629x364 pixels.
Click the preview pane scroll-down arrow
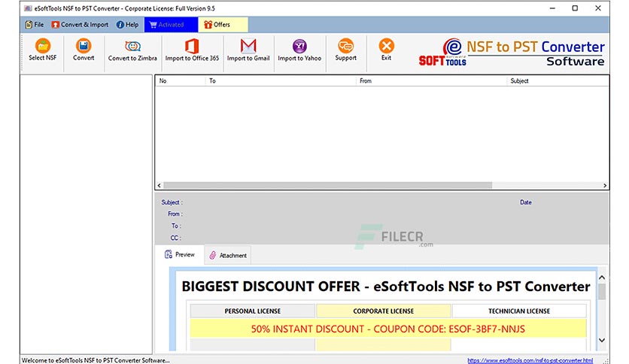602,340
